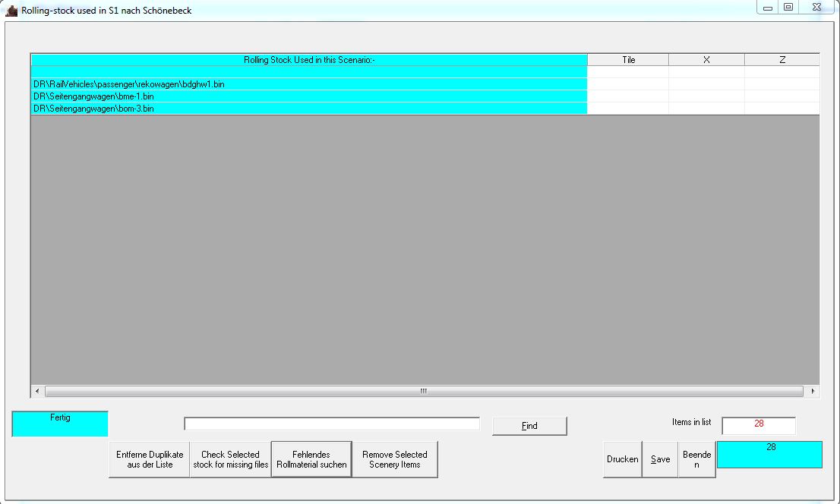Image resolution: width=840 pixels, height=504 pixels.
Task: Click the Save button
Action: click(x=660, y=459)
